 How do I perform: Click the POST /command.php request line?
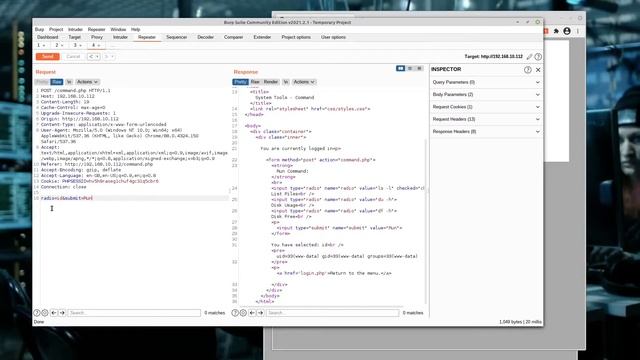(76, 90)
